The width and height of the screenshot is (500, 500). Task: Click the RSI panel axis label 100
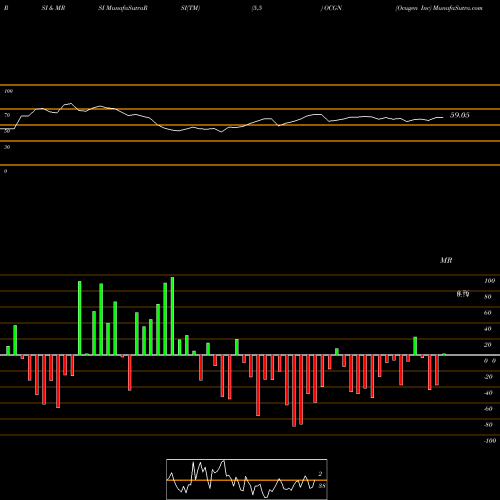point(8,91)
